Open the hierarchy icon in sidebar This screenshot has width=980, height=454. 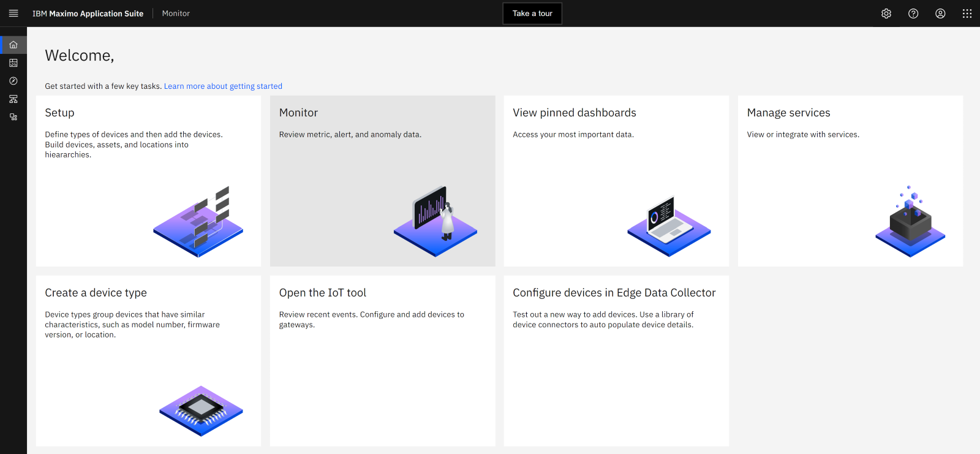click(13, 99)
